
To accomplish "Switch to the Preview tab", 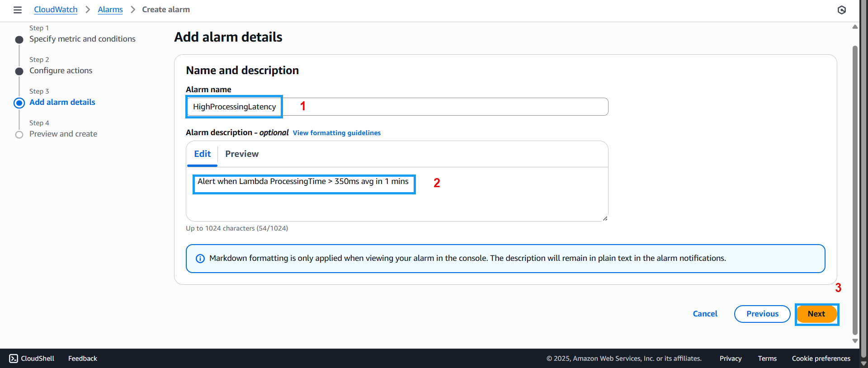I will pyautogui.click(x=242, y=154).
